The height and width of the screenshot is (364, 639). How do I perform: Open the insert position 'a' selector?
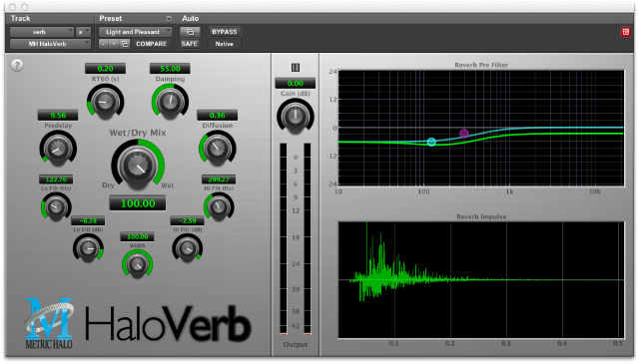click(83, 32)
